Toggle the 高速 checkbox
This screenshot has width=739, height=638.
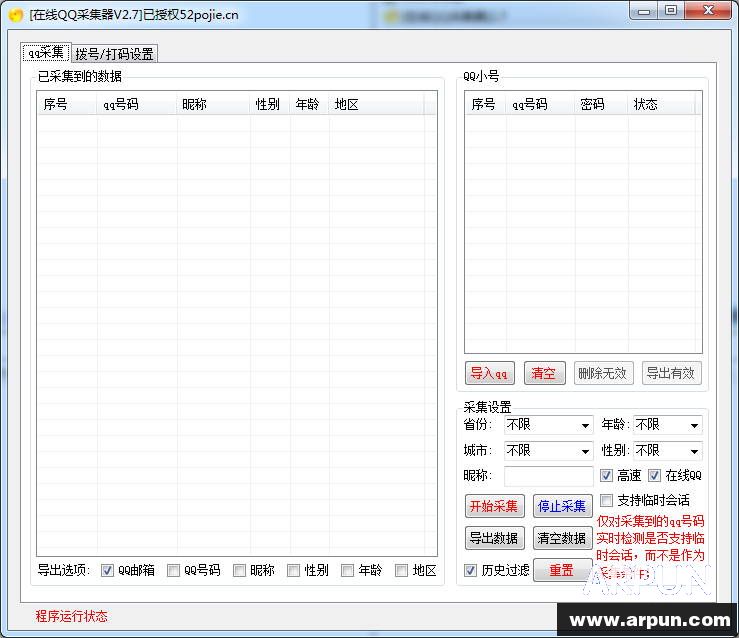(x=607, y=475)
